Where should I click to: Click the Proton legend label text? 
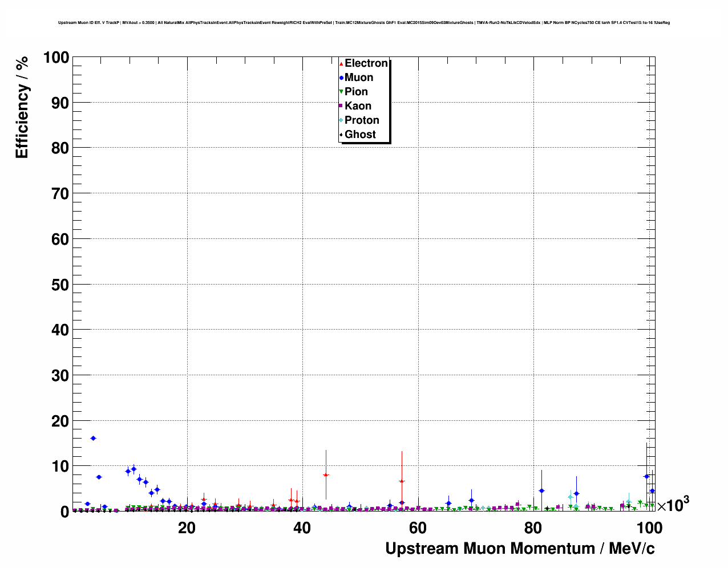click(x=362, y=120)
